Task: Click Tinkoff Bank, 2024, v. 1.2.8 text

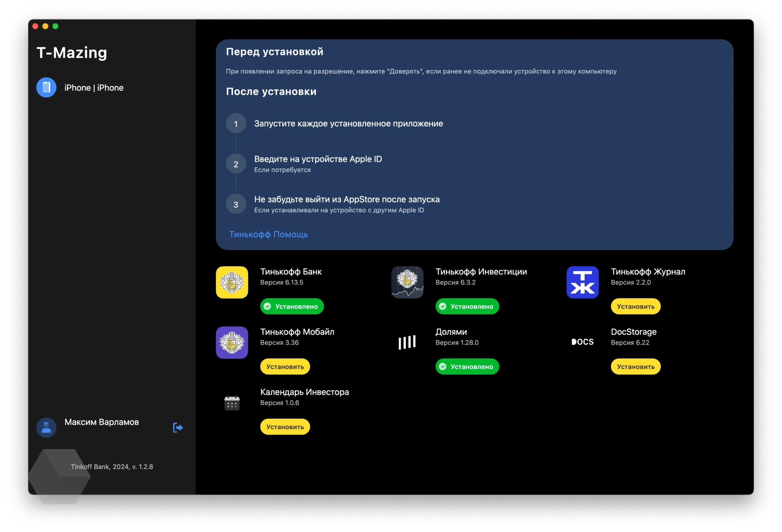Action: click(x=112, y=467)
